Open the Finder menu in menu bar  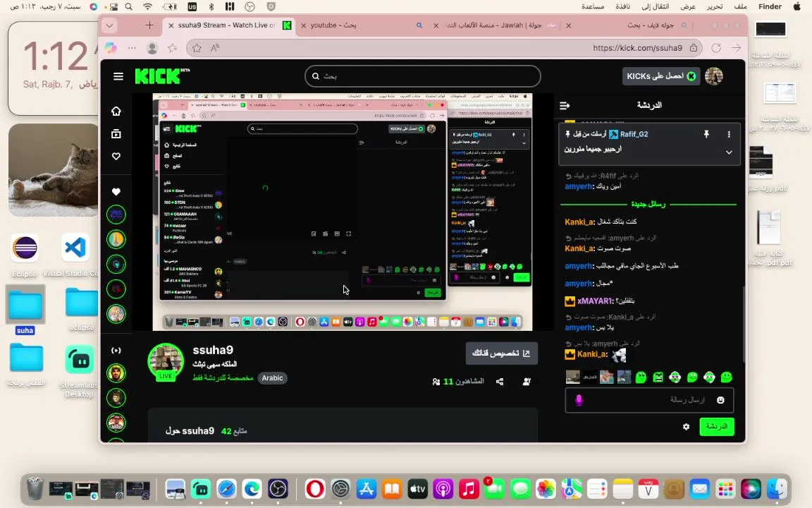(x=770, y=7)
